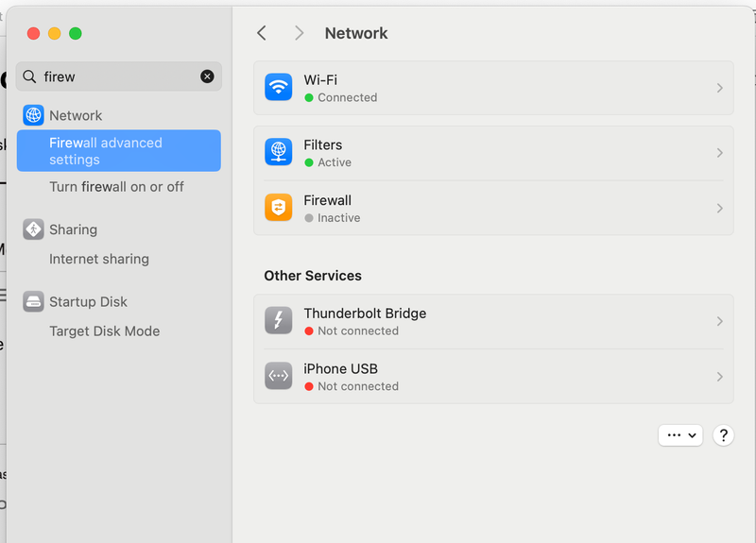Clear the search field with X button
This screenshot has height=543, width=756.
(207, 76)
